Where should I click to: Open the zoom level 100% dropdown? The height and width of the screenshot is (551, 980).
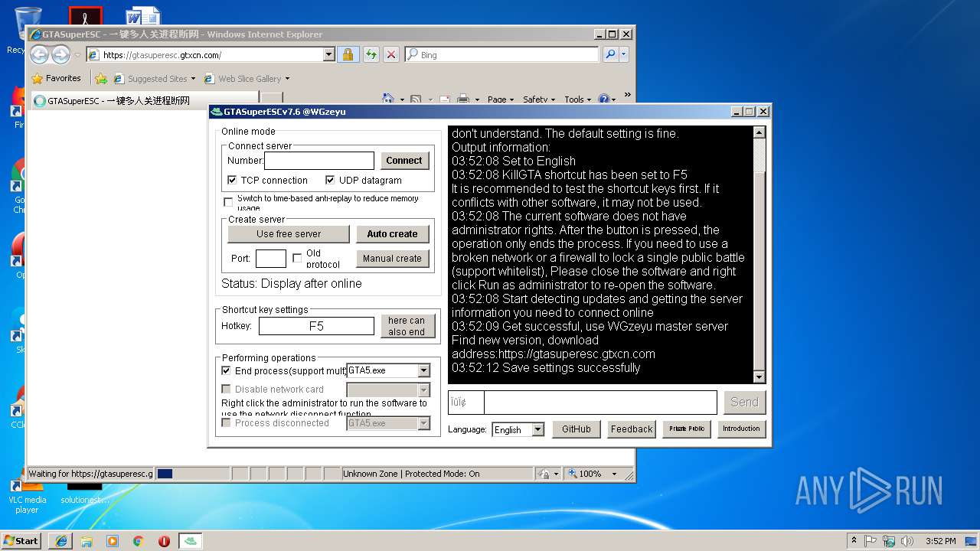pyautogui.click(x=614, y=474)
